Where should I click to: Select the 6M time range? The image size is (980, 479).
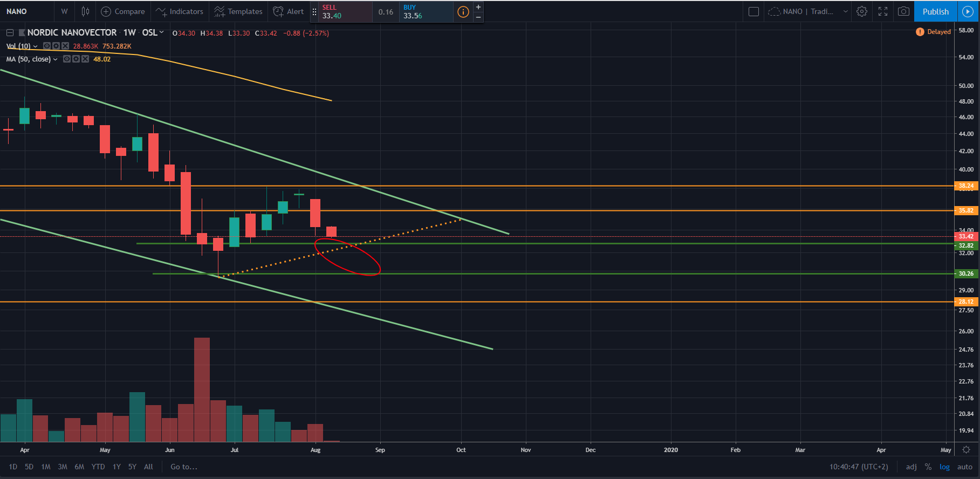(79, 467)
